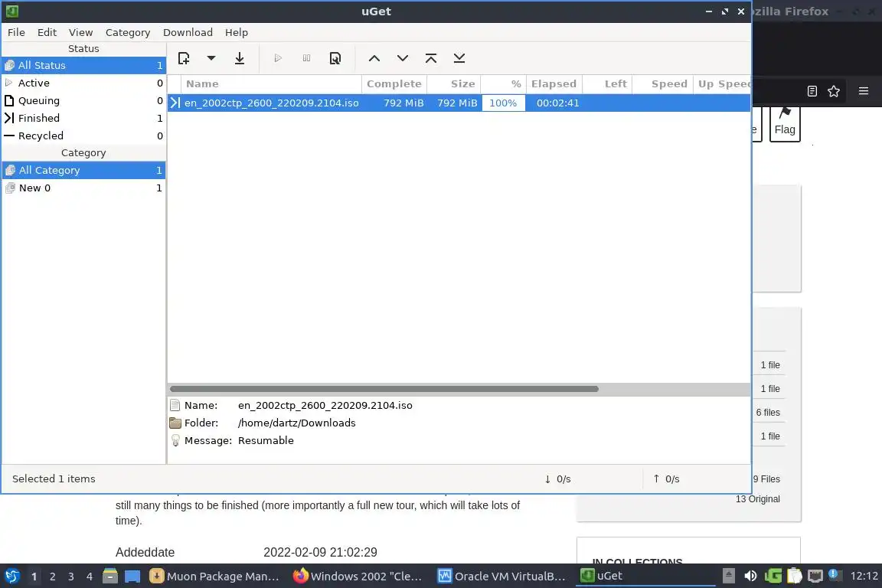Open download Properties via toolbar icon
Image resolution: width=882 pixels, height=588 pixels.
pos(335,58)
